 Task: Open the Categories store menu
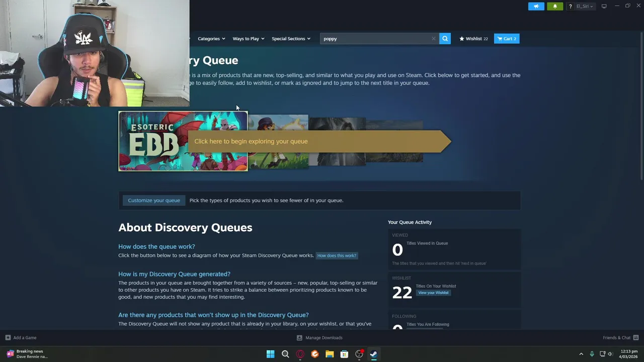[x=211, y=39]
